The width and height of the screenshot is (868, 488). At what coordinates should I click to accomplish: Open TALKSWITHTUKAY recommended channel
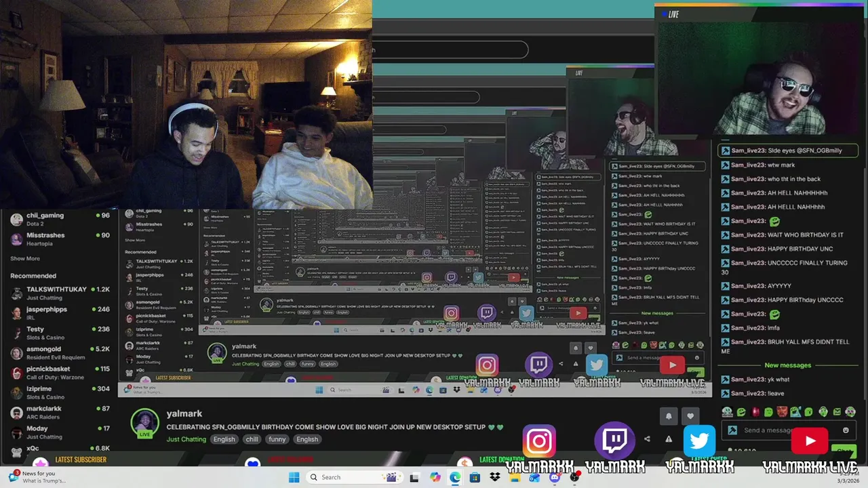pyautogui.click(x=60, y=293)
